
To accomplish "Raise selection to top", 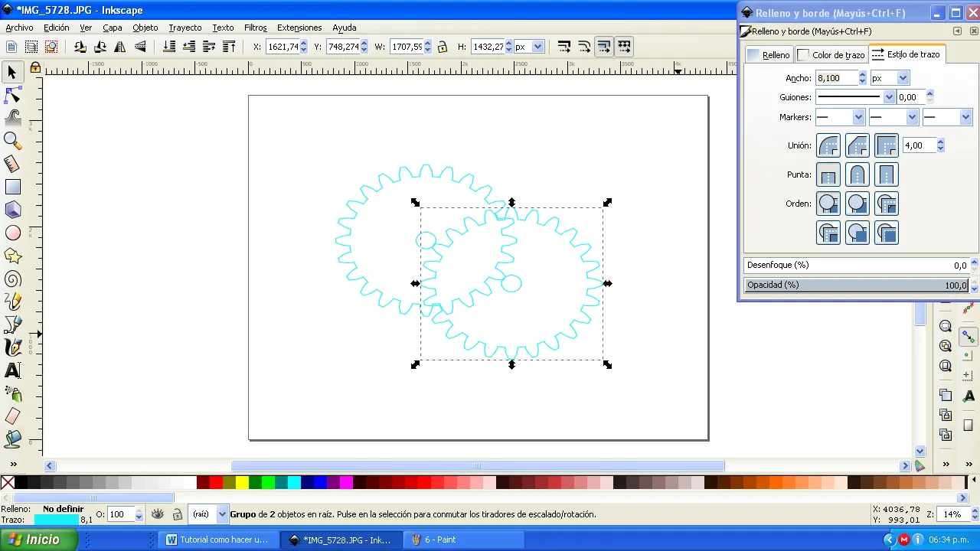I will [x=229, y=47].
